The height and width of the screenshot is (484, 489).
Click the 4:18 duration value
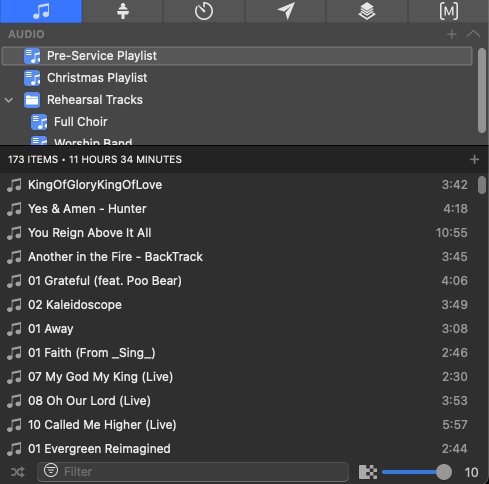click(455, 209)
